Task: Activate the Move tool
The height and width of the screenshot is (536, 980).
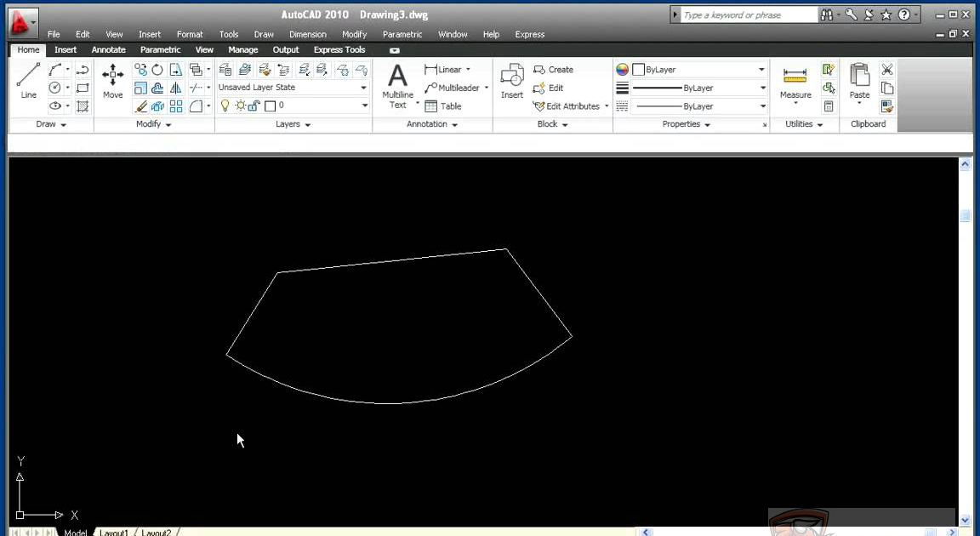Action: (x=112, y=81)
